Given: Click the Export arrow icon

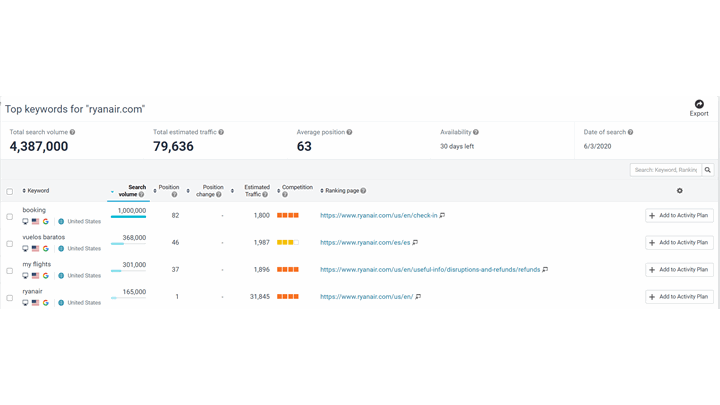Looking at the screenshot, I should 699,104.
